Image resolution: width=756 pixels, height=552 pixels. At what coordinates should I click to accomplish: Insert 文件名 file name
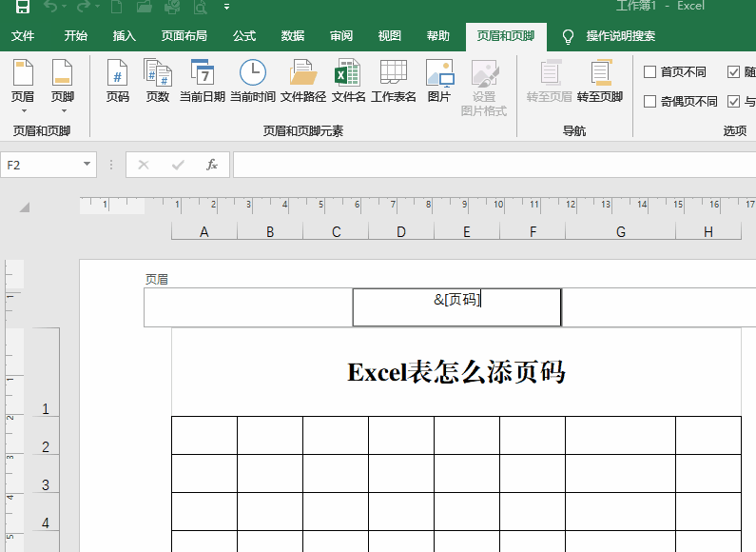coord(348,81)
